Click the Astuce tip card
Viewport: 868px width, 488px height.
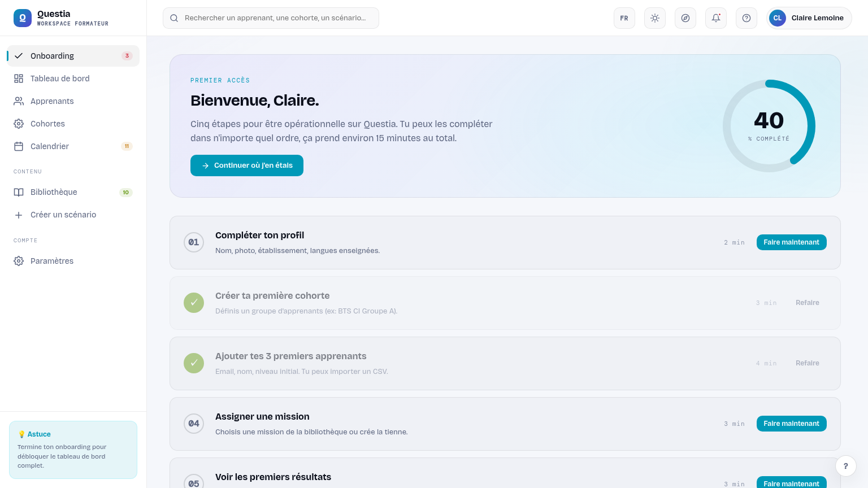coord(73,450)
